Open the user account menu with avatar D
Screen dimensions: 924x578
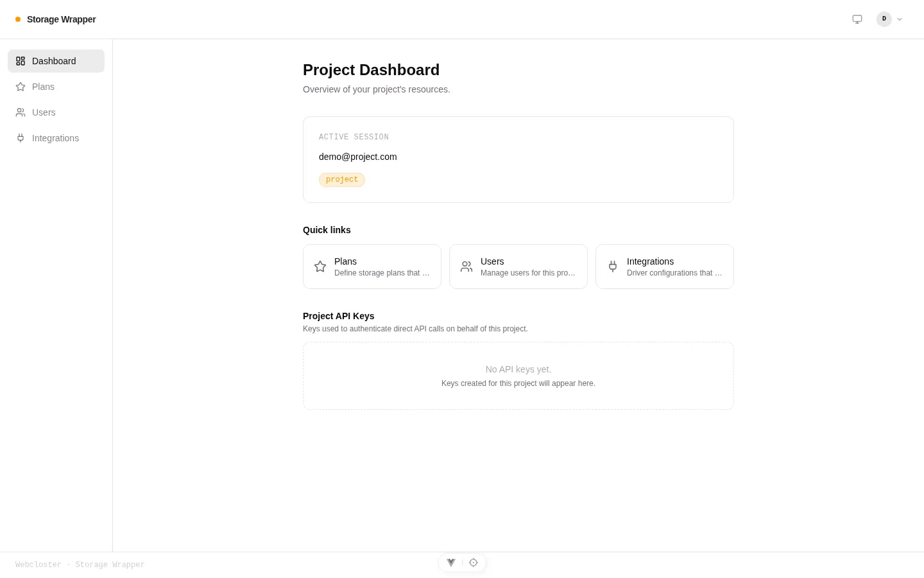(x=890, y=19)
